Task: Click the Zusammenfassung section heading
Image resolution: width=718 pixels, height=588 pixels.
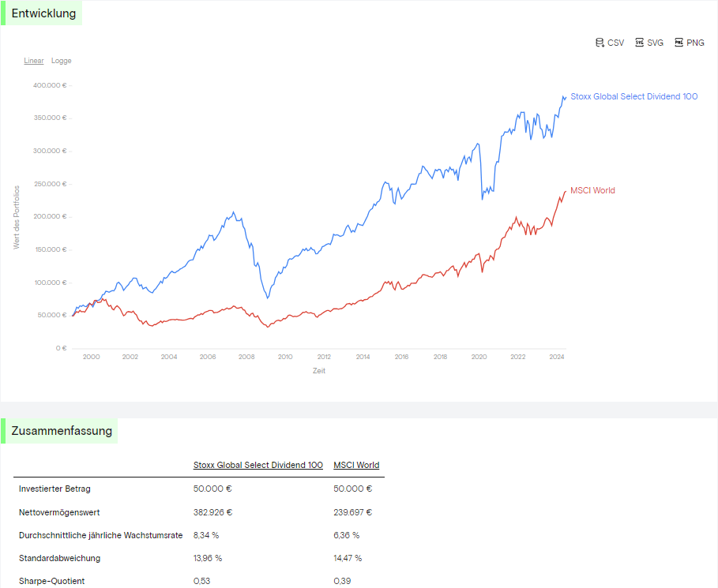Action: click(62, 431)
